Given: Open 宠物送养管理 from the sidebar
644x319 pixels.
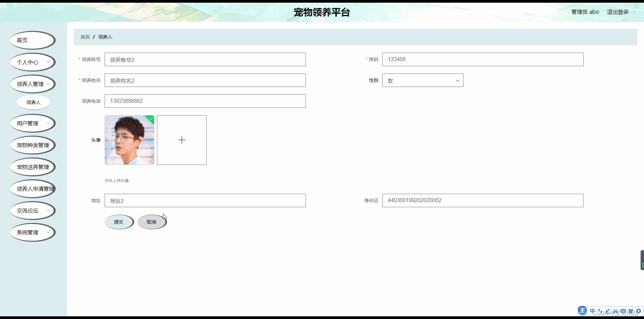Looking at the screenshot, I should pos(33,167).
